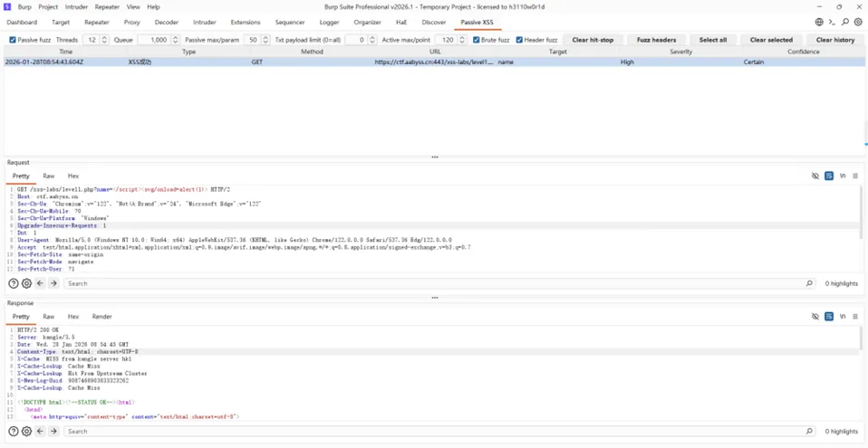
Task: Open the Repeater menu
Action: point(107,7)
